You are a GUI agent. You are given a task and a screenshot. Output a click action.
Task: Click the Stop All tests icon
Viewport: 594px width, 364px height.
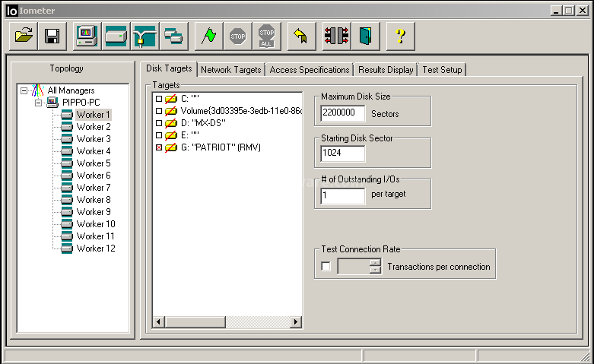pos(267,36)
